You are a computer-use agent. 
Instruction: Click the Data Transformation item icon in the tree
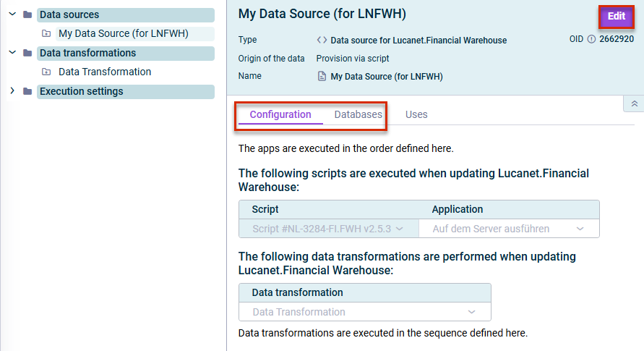[46, 72]
